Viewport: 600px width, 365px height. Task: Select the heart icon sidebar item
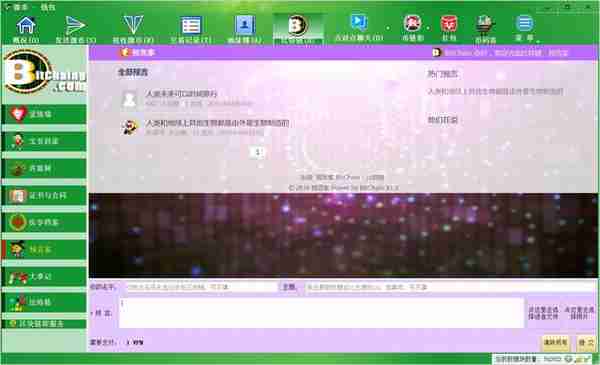[x=44, y=114]
